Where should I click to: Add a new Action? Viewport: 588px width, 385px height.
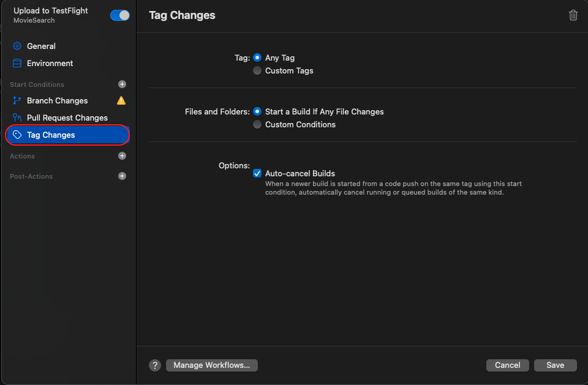122,156
